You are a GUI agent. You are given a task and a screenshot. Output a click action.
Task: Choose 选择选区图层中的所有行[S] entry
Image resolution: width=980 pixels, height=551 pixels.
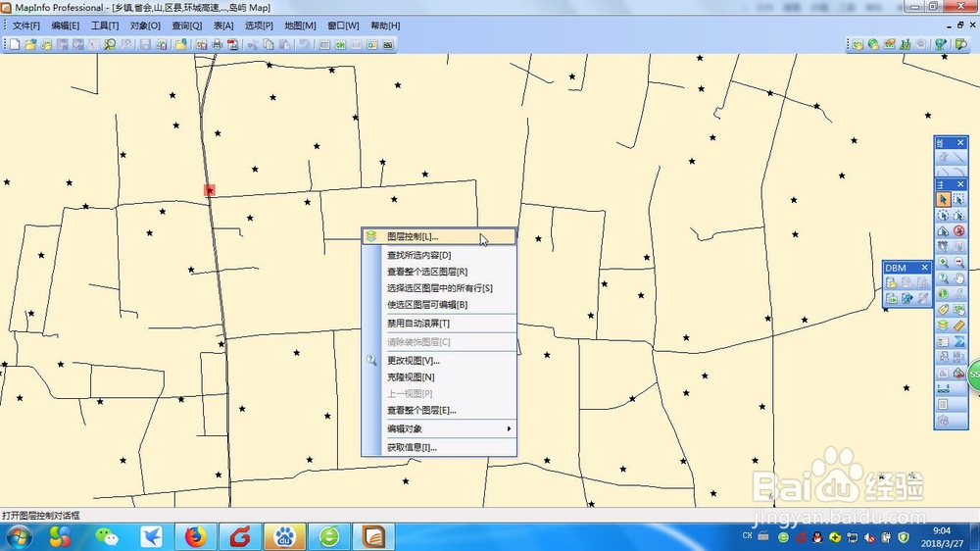click(439, 288)
